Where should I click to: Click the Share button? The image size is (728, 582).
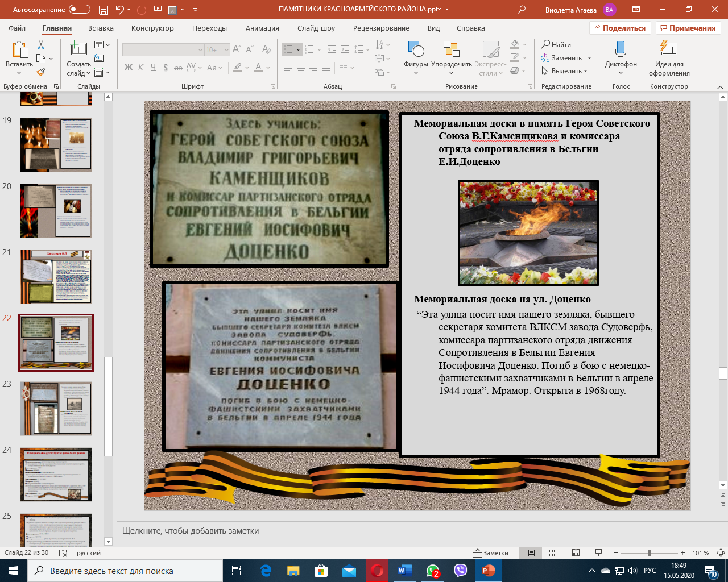tap(619, 28)
